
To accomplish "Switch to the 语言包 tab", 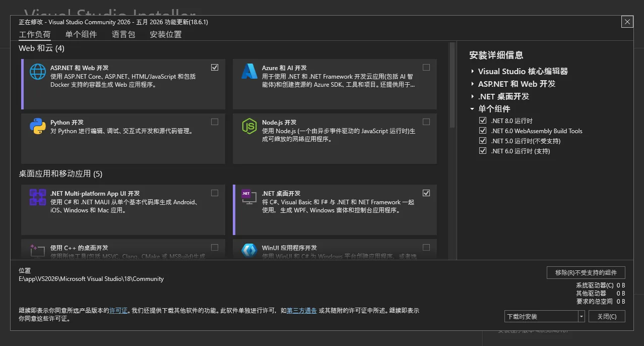I will pos(123,34).
